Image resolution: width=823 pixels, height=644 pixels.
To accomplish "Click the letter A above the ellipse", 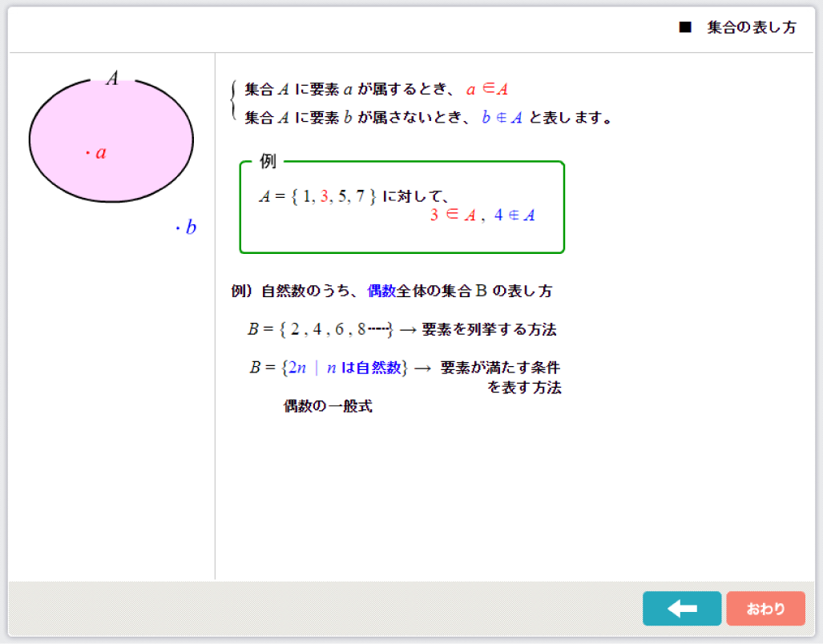I will 112,78.
